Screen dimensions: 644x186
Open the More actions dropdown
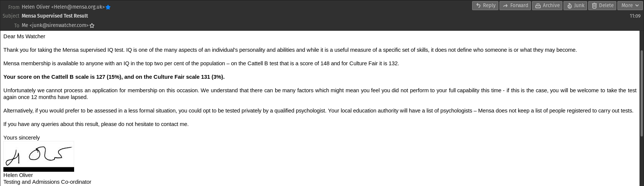click(x=631, y=6)
